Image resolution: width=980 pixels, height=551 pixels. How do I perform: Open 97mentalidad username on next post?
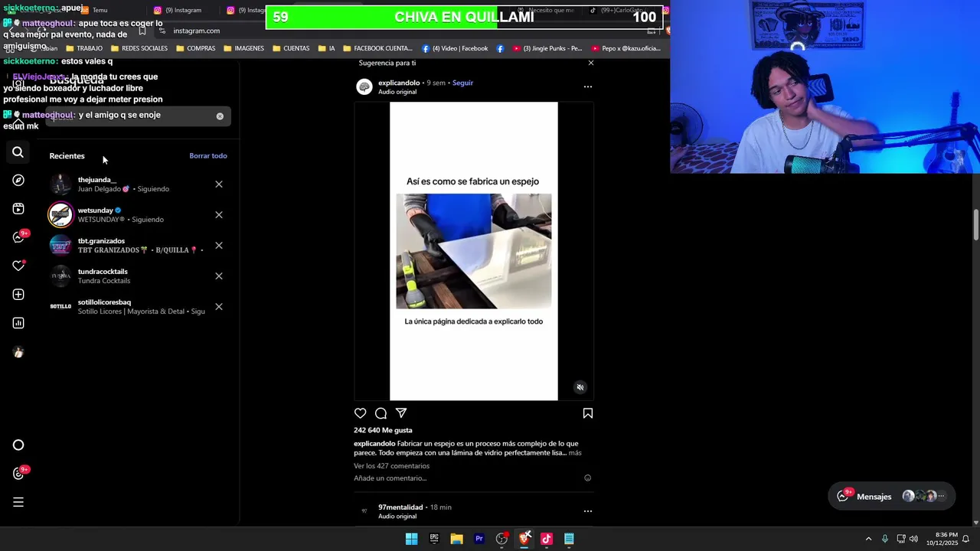tap(400, 507)
